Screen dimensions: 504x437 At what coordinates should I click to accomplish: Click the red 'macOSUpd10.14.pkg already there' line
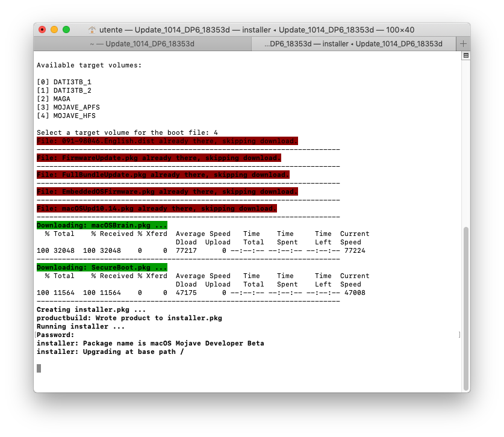click(157, 208)
